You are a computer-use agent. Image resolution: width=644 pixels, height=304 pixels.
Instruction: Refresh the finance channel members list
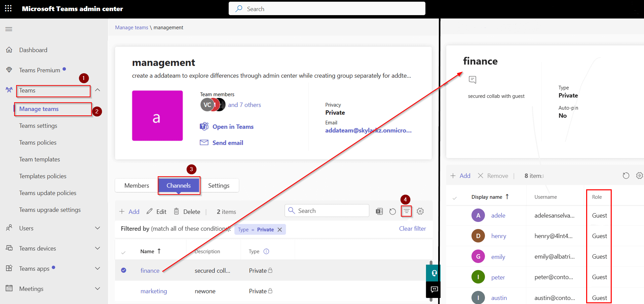(626, 176)
